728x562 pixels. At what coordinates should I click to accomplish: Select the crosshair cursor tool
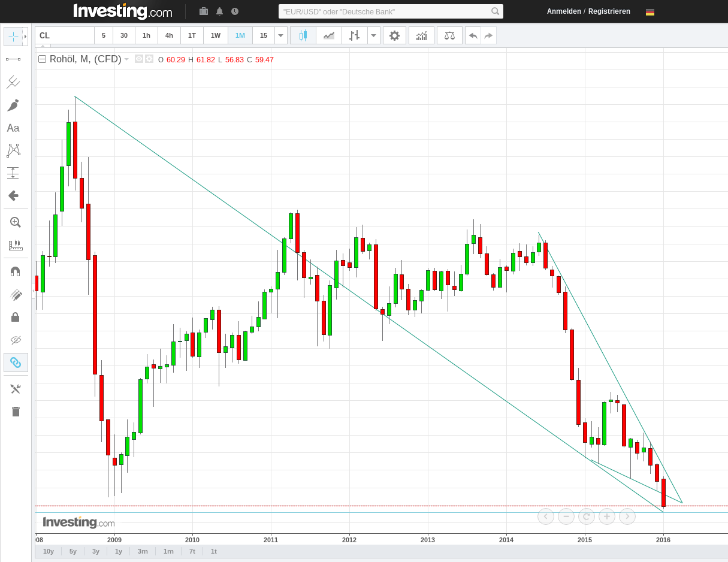click(x=13, y=36)
